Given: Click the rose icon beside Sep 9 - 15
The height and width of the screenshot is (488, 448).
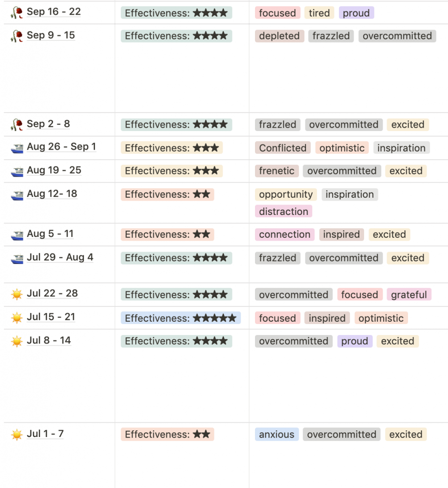Looking at the screenshot, I should 17,36.
